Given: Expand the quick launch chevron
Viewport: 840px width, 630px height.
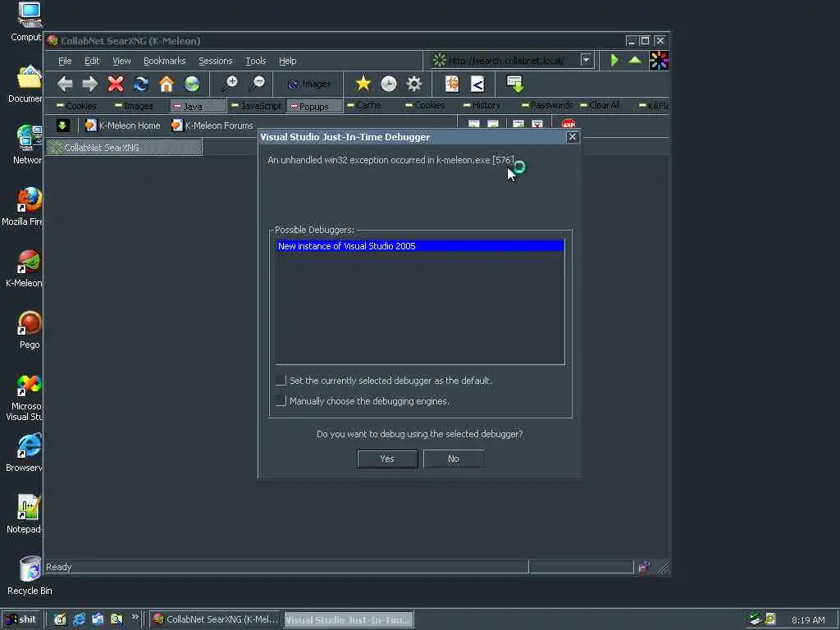Looking at the screenshot, I should coord(135,617).
